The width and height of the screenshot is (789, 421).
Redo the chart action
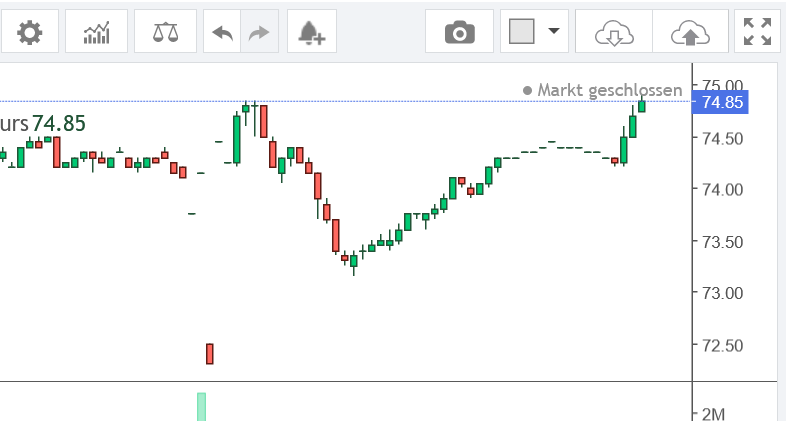point(260,33)
